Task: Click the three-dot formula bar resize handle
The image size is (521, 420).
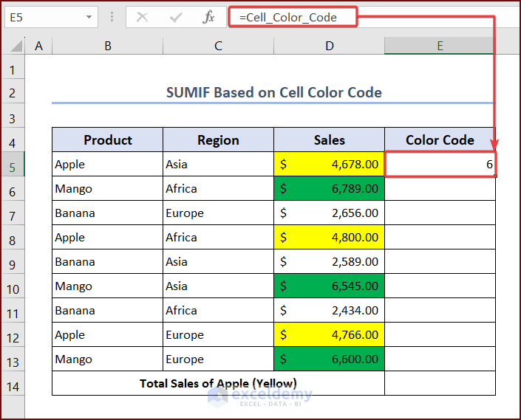Action: click(x=113, y=17)
